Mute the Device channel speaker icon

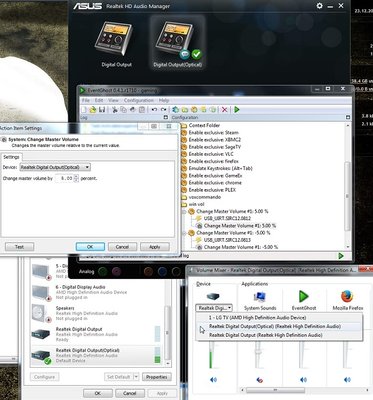click(x=213, y=379)
